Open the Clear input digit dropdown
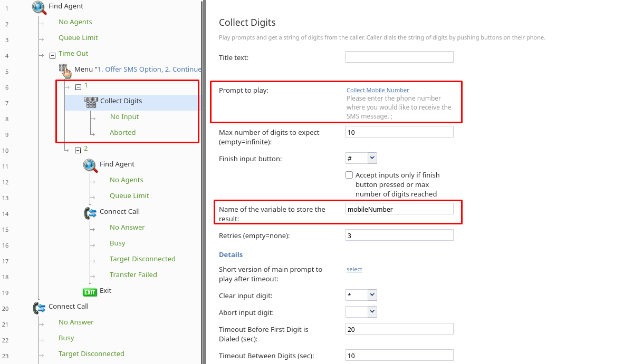This screenshot has height=364, width=643. coord(372,295)
